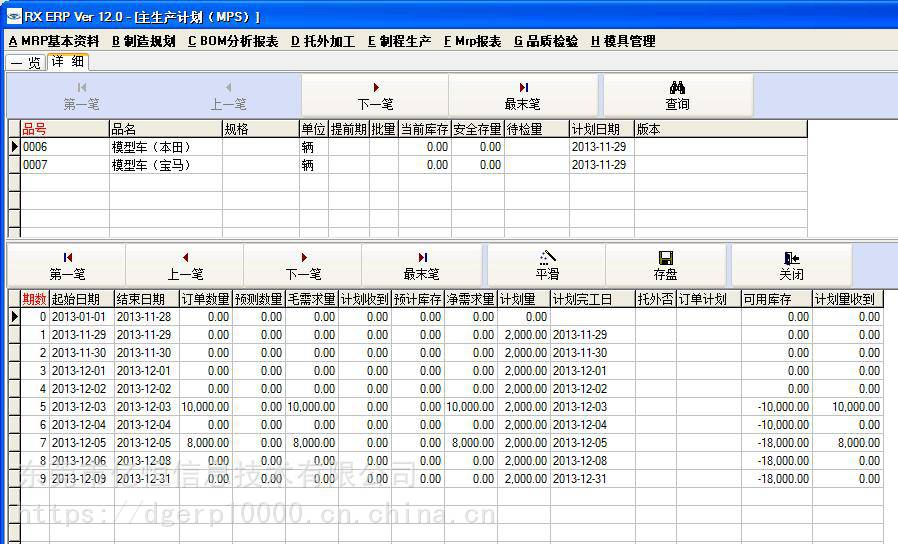Click the 10,000.00 order quantity cell

tap(205, 407)
